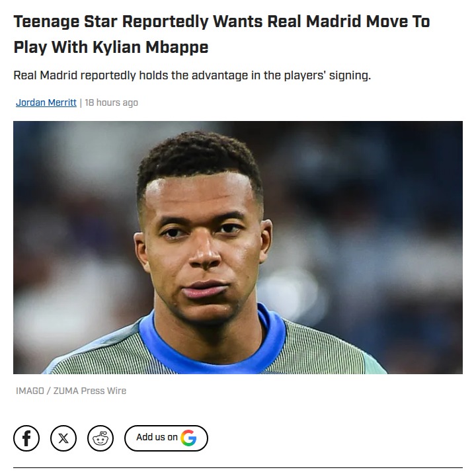Screen dimensions: 476x476
Task: Open author Jordan Merritt's profile link
Action: (46, 102)
